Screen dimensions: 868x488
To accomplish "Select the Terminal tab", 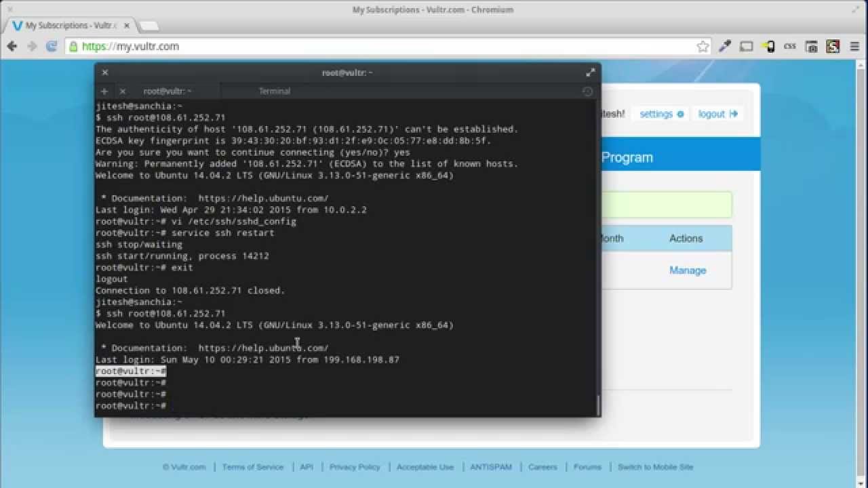I will coord(275,91).
